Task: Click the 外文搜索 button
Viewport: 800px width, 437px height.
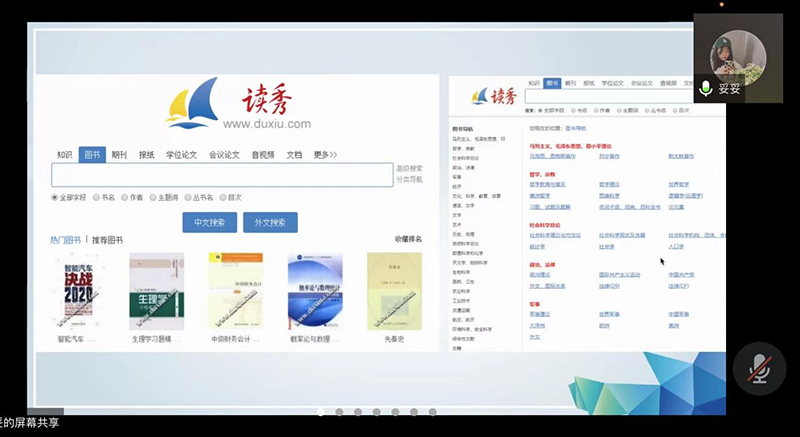Action: [x=270, y=222]
